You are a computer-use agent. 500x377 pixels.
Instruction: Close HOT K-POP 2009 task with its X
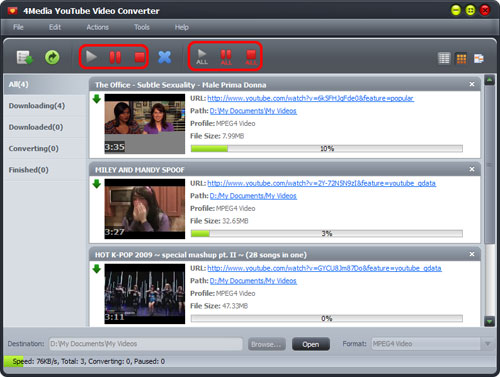click(472, 254)
